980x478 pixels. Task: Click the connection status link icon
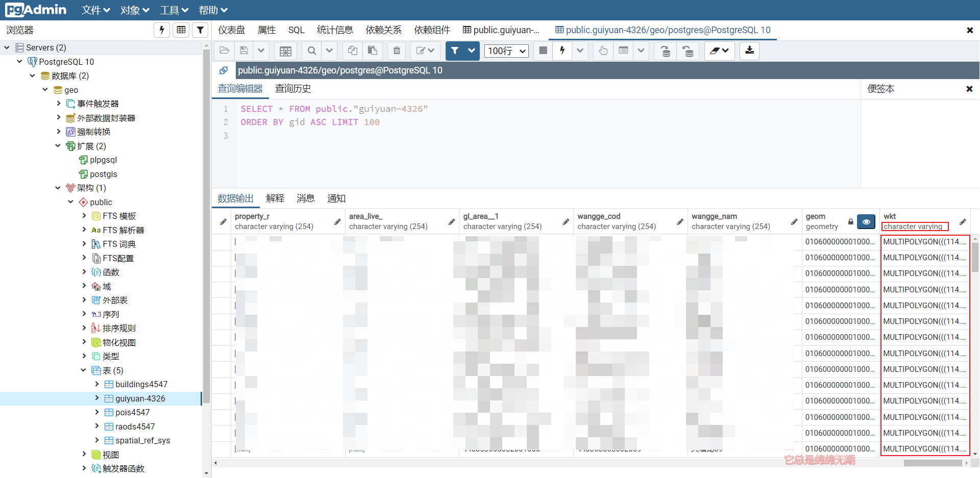click(x=224, y=70)
